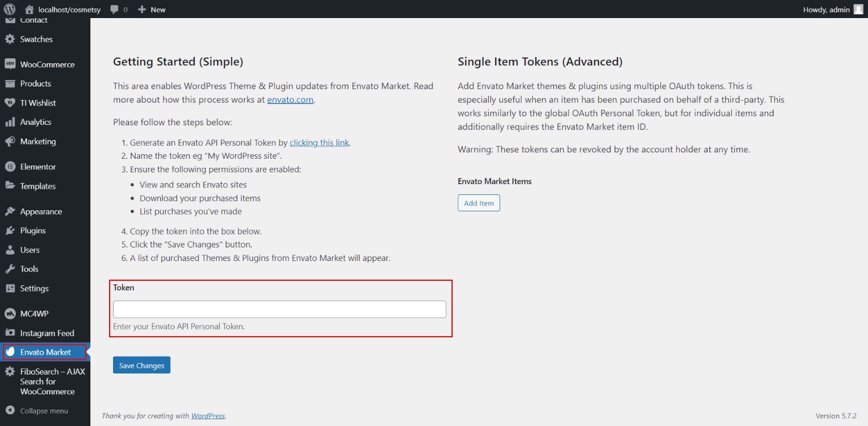Click the admin avatar icon
This screenshot has width=868, height=426.
[x=858, y=9]
